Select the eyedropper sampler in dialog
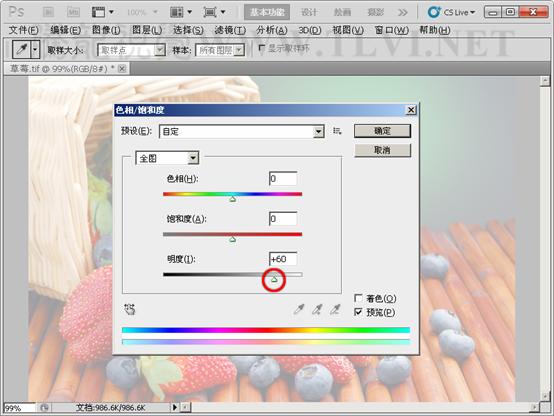The height and width of the screenshot is (416, 554). (x=299, y=309)
